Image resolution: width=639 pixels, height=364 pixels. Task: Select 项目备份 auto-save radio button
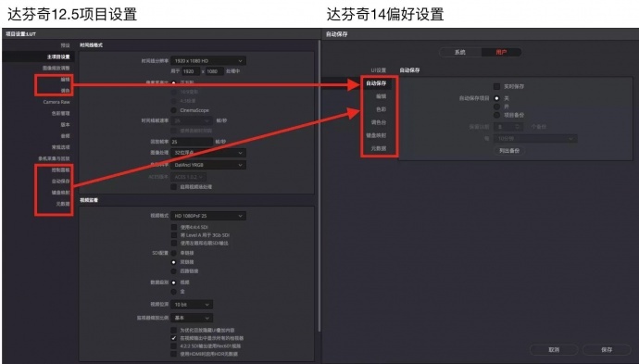click(x=496, y=115)
